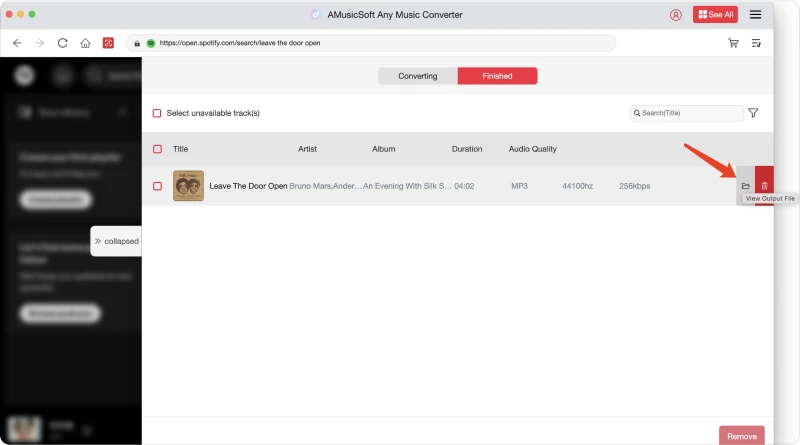Check the select-all box beside Title
Viewport: 800px width, 445px height.
[x=158, y=149]
